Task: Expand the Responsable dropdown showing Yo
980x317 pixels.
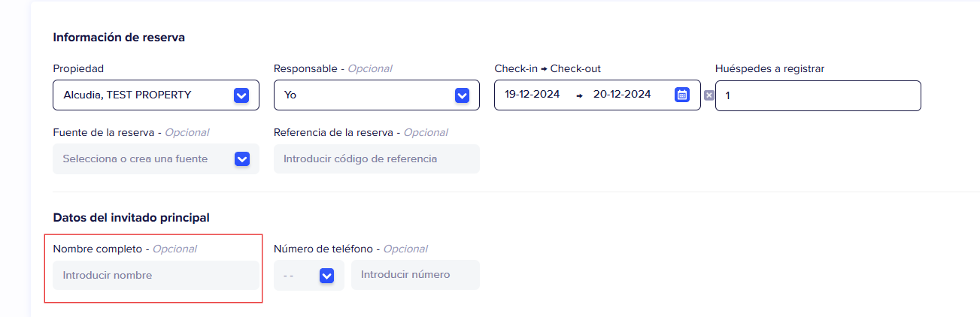Action: [365, 95]
